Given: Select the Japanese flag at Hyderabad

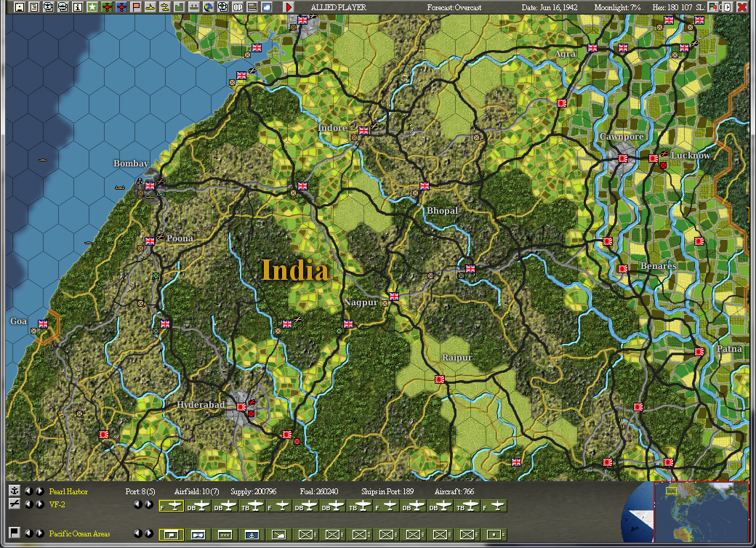Looking at the screenshot, I should (241, 407).
